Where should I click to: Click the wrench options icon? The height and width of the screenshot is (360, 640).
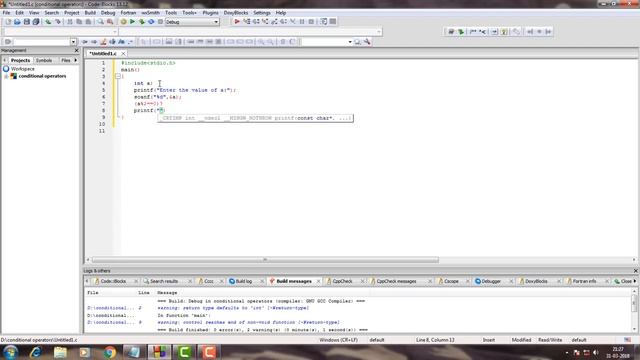(367, 42)
